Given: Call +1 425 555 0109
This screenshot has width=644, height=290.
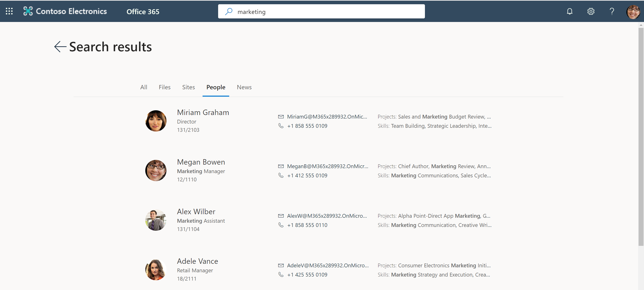Looking at the screenshot, I should (x=307, y=275).
